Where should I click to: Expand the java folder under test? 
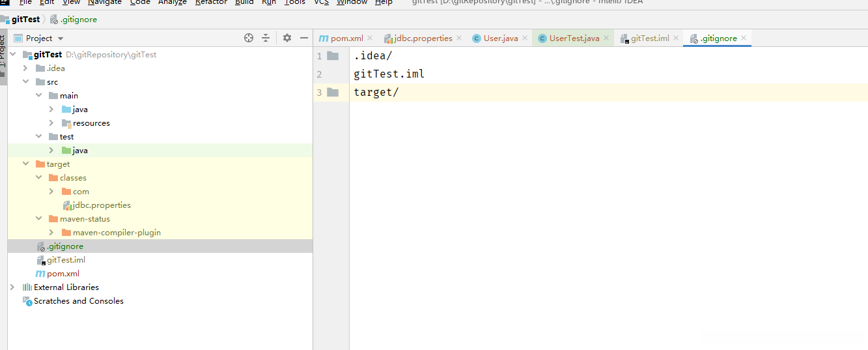point(51,150)
